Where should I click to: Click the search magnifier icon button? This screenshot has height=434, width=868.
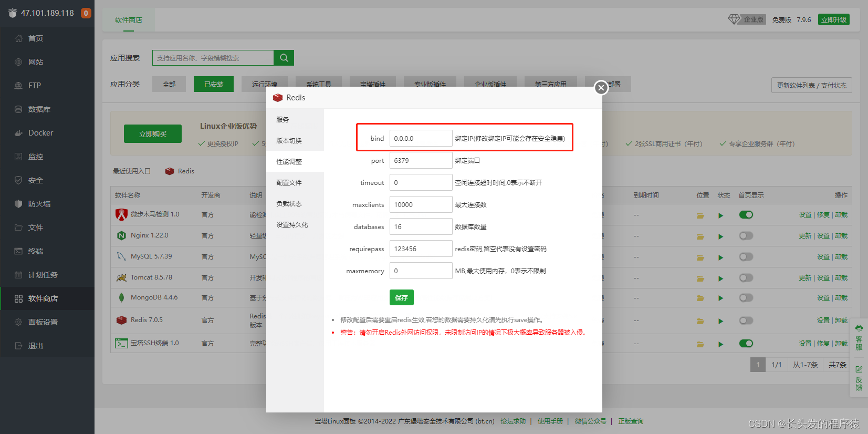point(284,58)
